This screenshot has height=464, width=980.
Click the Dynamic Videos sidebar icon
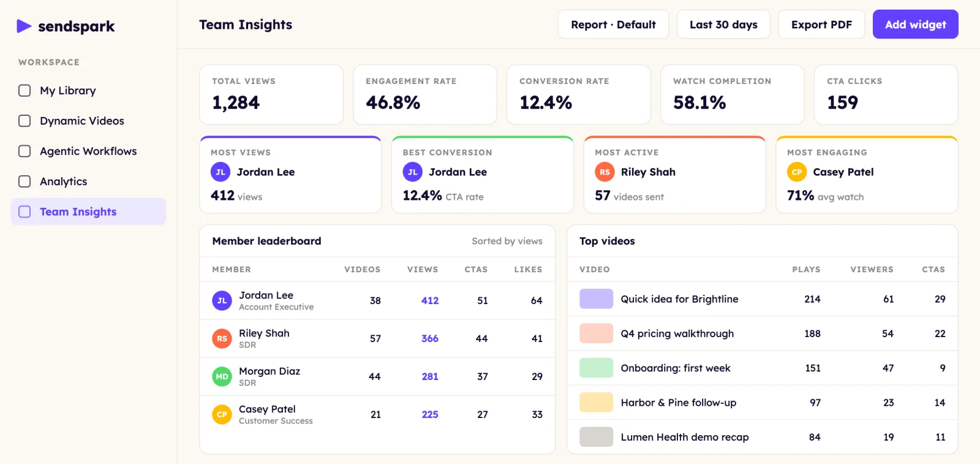tap(24, 121)
